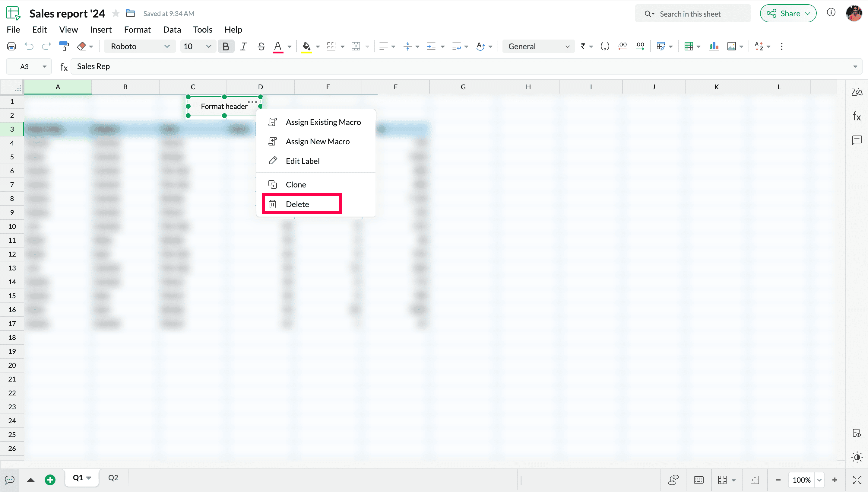868x492 pixels.
Task: Click the Share button
Action: coord(788,14)
